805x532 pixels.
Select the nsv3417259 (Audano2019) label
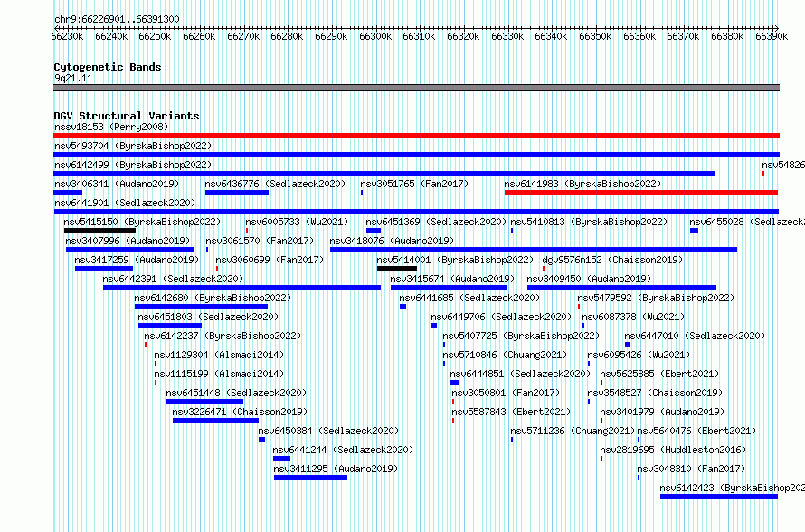(x=137, y=260)
